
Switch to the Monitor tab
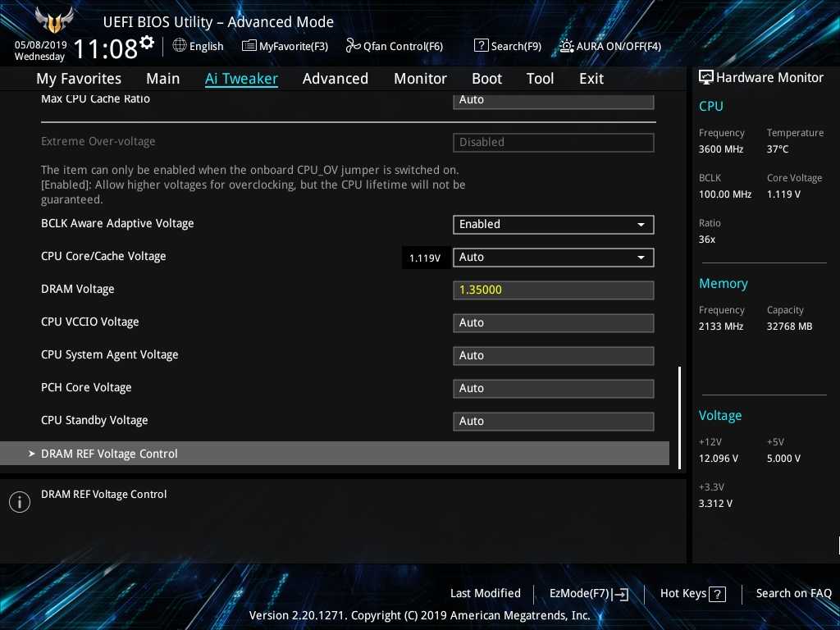(x=420, y=79)
